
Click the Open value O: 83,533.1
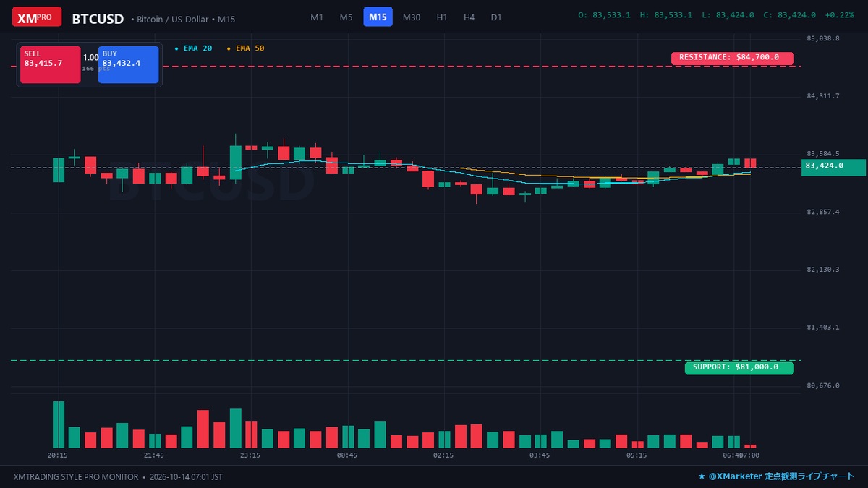(x=605, y=15)
